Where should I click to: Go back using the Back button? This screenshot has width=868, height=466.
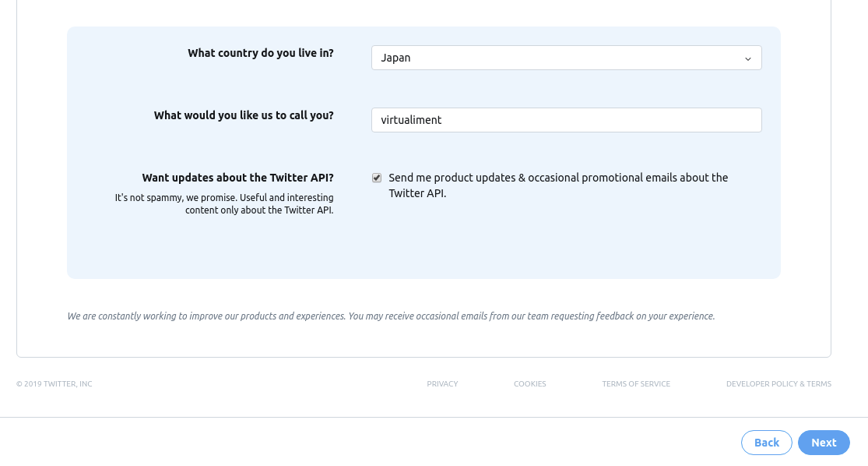766,442
